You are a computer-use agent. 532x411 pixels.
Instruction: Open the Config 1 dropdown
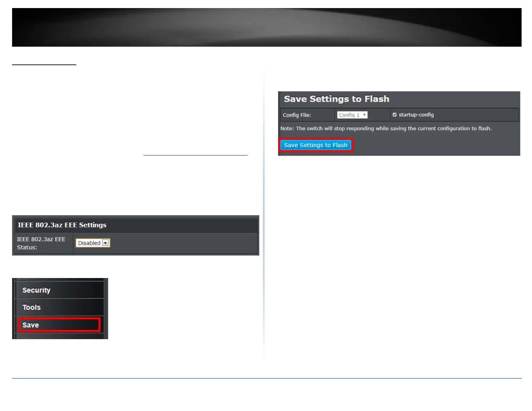click(x=352, y=115)
